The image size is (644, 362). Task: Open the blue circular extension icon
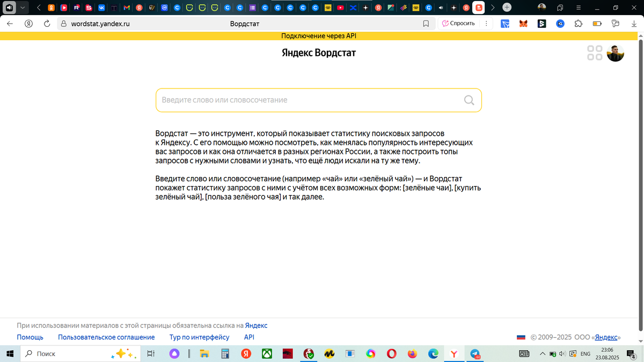click(x=560, y=24)
